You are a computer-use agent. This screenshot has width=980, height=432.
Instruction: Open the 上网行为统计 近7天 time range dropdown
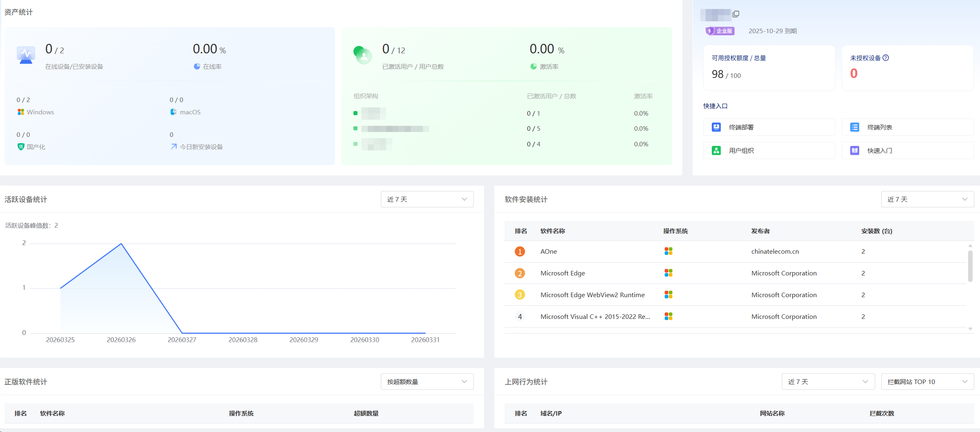828,382
